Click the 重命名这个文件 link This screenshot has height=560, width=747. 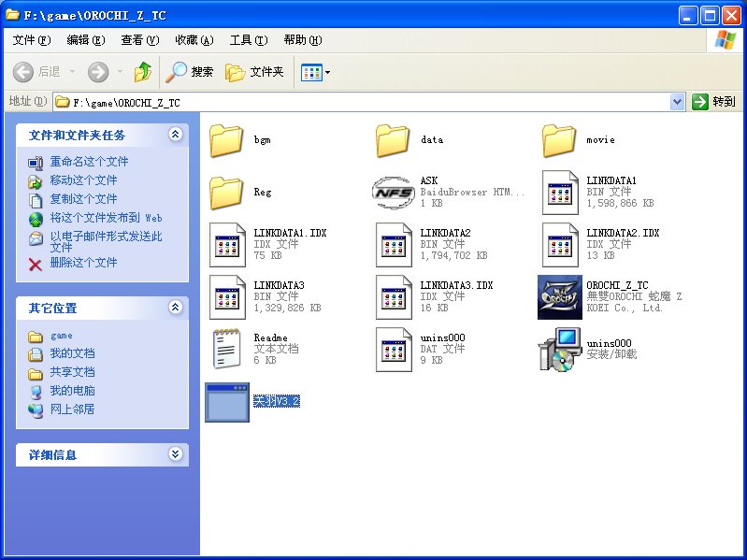pos(89,162)
